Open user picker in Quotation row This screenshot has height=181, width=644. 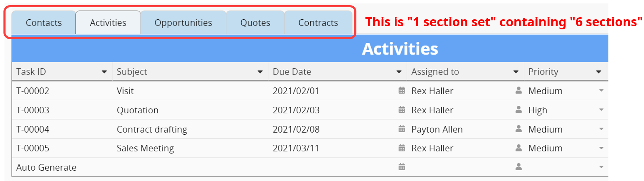point(519,110)
